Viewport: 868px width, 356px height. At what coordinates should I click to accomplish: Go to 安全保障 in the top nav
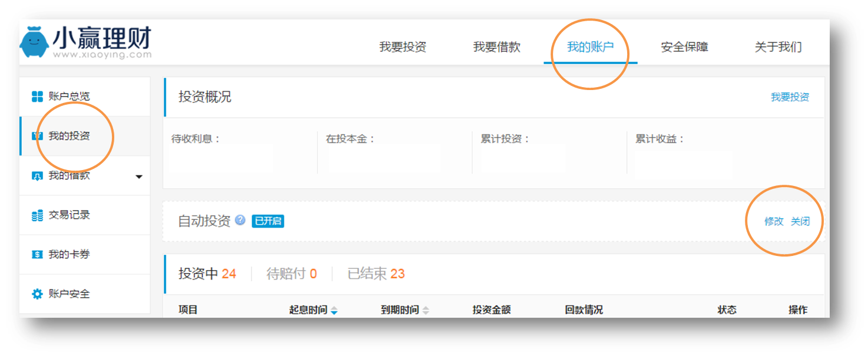684,47
